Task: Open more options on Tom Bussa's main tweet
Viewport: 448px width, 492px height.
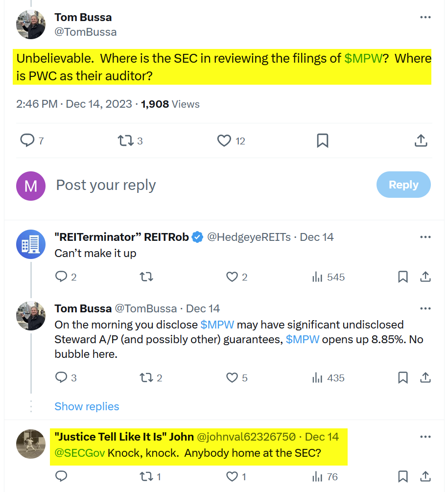Action: [425, 18]
